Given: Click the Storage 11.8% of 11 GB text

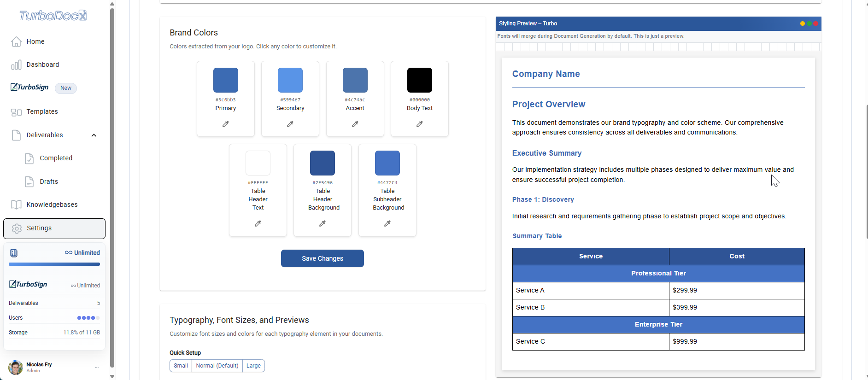Looking at the screenshot, I should click(82, 333).
